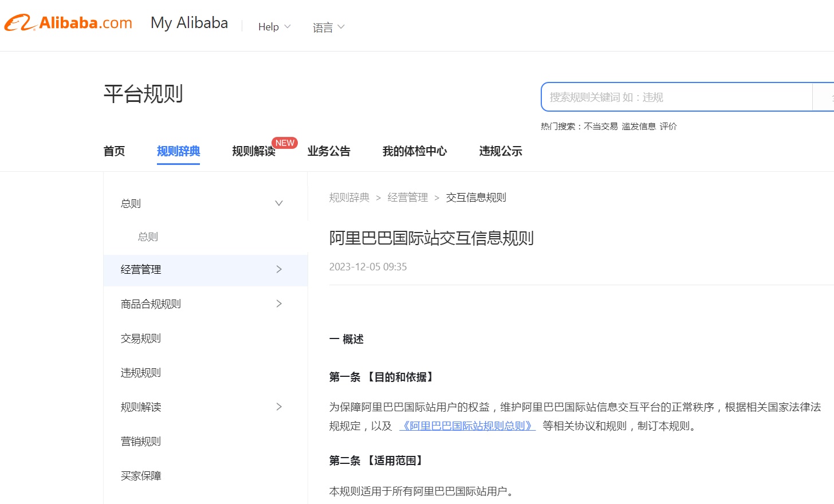Switch to the 规则辞典 tab
The image size is (834, 504).
(x=178, y=151)
